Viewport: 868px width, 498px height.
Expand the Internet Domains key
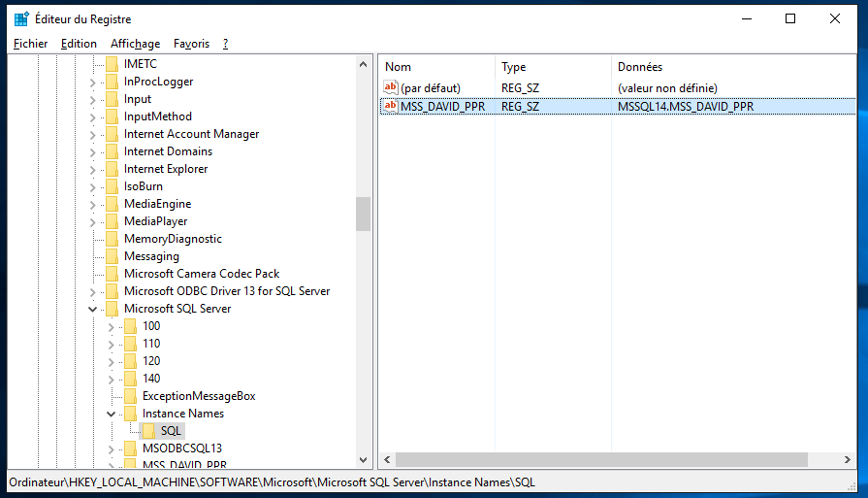[x=92, y=152]
